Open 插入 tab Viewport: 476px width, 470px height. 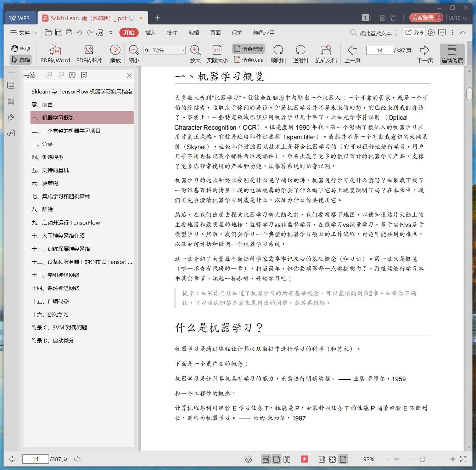[150, 33]
